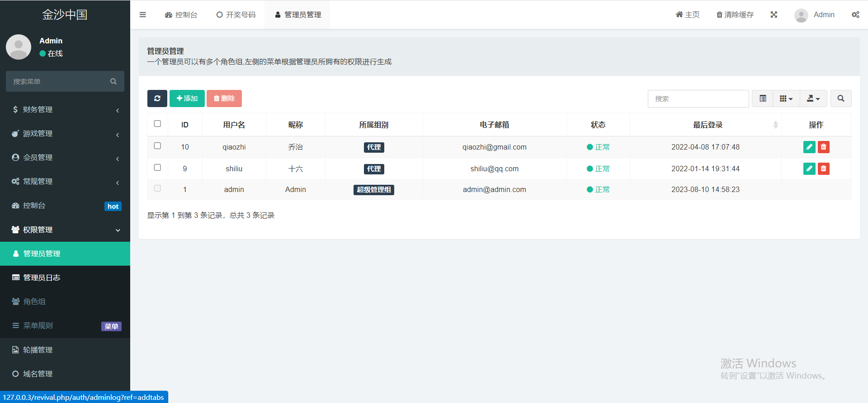Click the qiaozhi@gmail.com email cell
Image resolution: width=868 pixels, height=403 pixels.
tap(495, 147)
